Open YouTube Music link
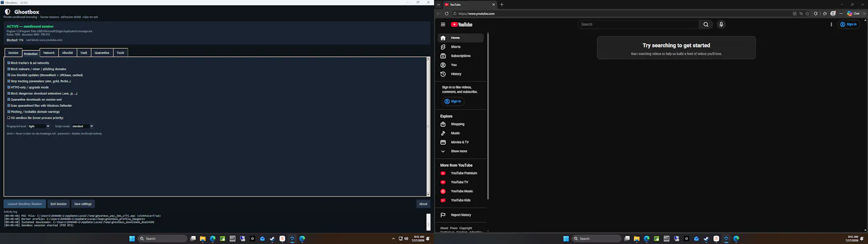Image resolution: width=868 pixels, height=244 pixels. coord(461,191)
